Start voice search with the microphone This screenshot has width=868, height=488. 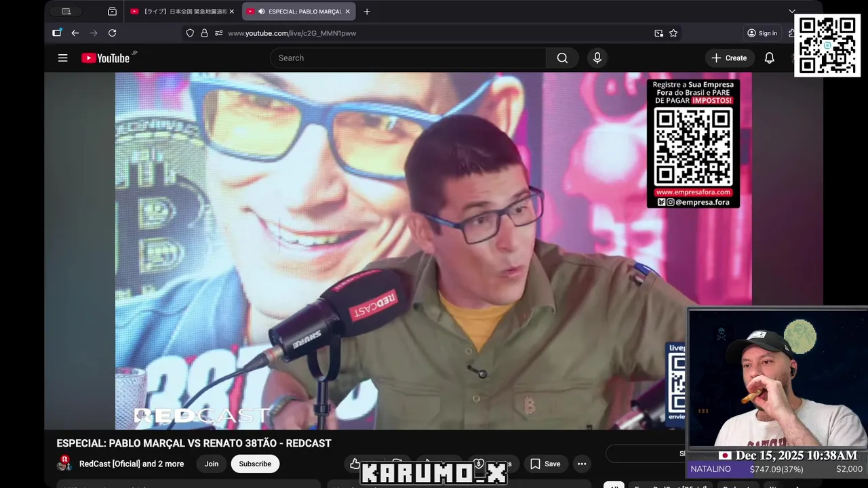pyautogui.click(x=597, y=58)
